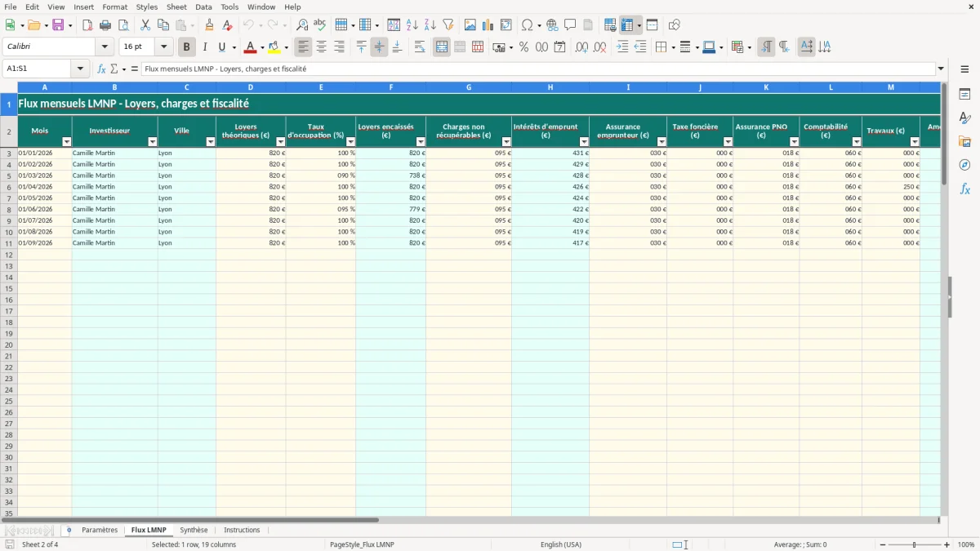Click the Cut scissors icon
Image resolution: width=980 pixels, height=551 pixels.
(x=145, y=25)
